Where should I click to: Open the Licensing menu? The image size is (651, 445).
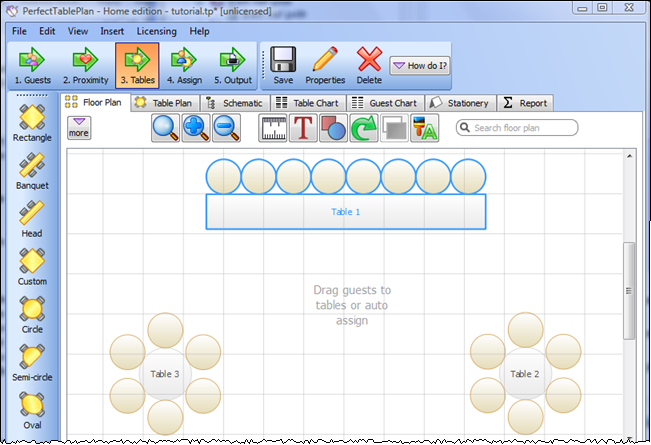(x=157, y=31)
